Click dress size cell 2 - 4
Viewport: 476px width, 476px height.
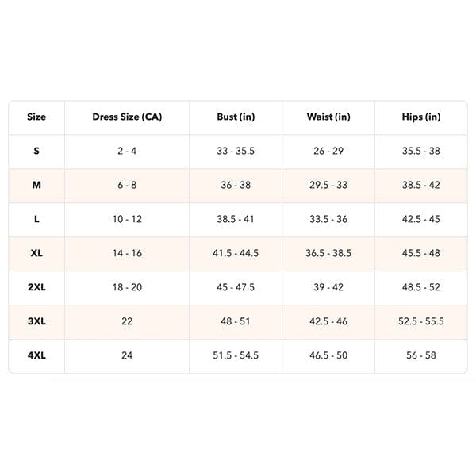pyautogui.click(x=127, y=151)
